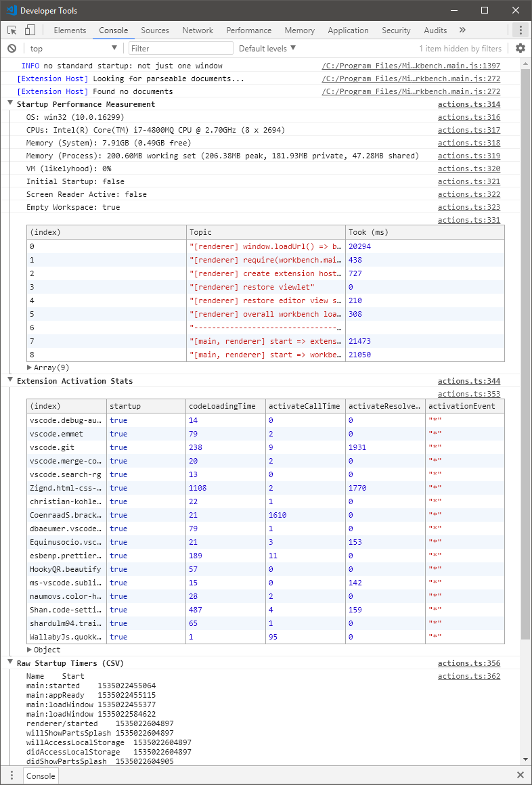
Task: Click the 1108 codeLoadingTime value
Action: click(x=198, y=488)
